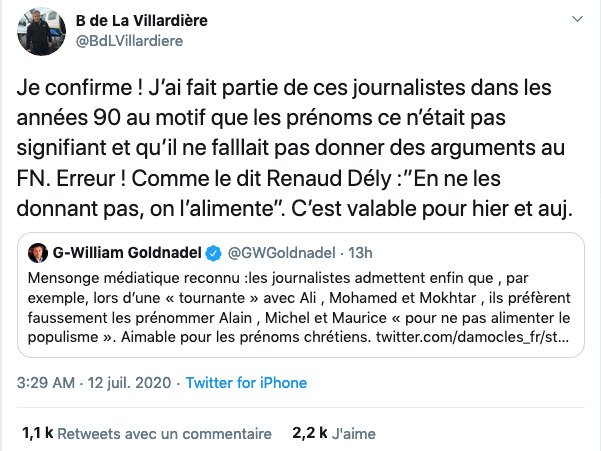Click the blue verified badge
Viewport: 601px width, 451px height.
click(x=213, y=249)
